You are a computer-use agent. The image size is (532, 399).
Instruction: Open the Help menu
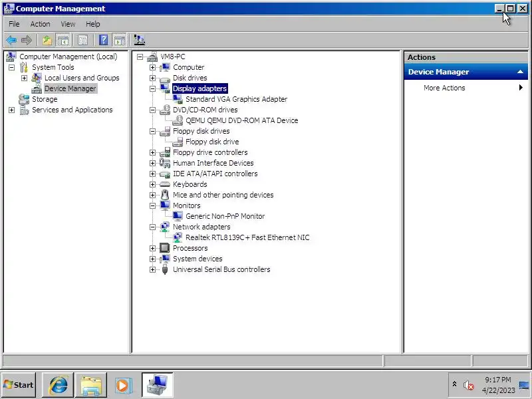[x=92, y=24]
